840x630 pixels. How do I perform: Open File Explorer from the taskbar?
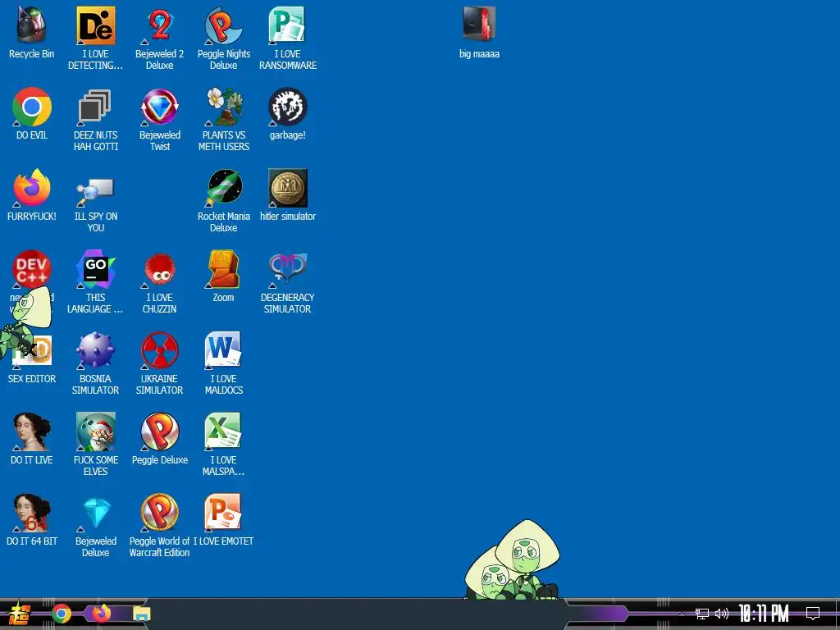pyautogui.click(x=142, y=614)
